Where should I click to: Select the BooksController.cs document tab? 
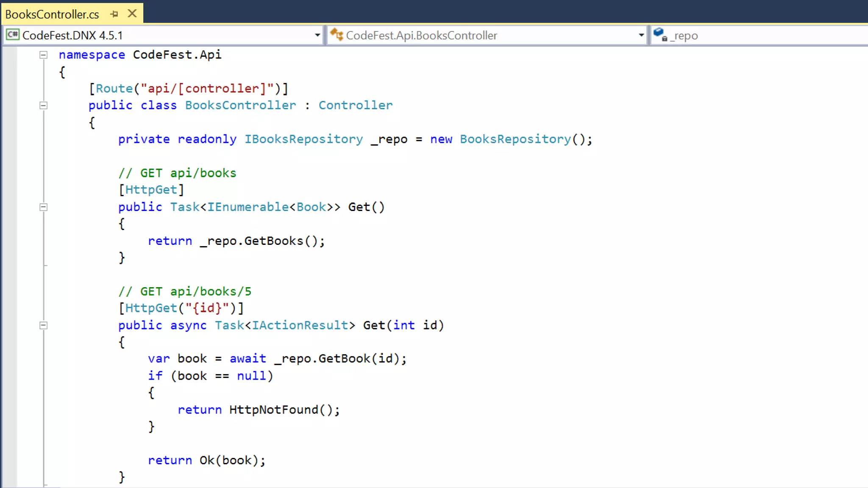click(x=52, y=14)
